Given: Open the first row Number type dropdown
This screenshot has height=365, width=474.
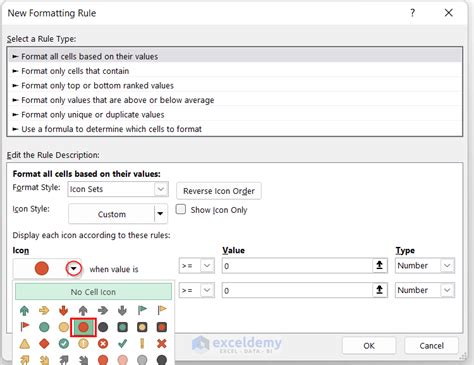Looking at the screenshot, I should (x=447, y=266).
